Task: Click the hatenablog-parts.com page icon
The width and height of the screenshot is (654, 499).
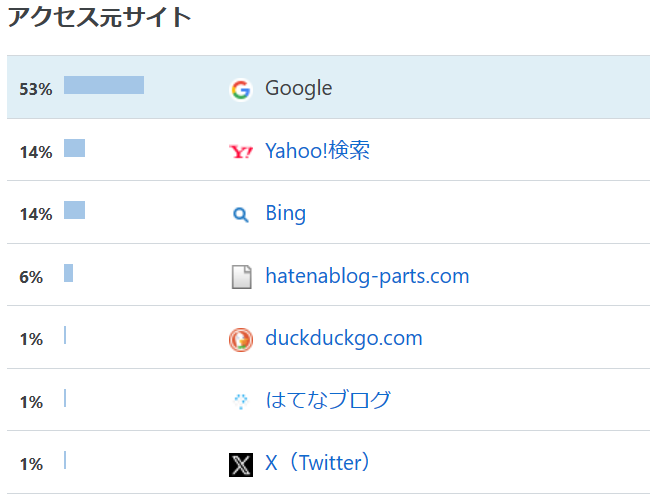Action: [x=241, y=277]
